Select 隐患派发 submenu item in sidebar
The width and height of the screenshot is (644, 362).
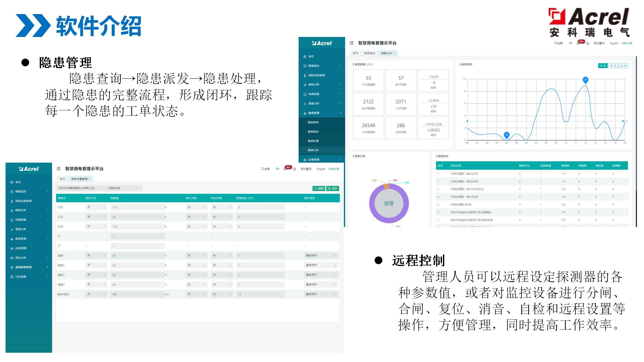click(x=313, y=132)
